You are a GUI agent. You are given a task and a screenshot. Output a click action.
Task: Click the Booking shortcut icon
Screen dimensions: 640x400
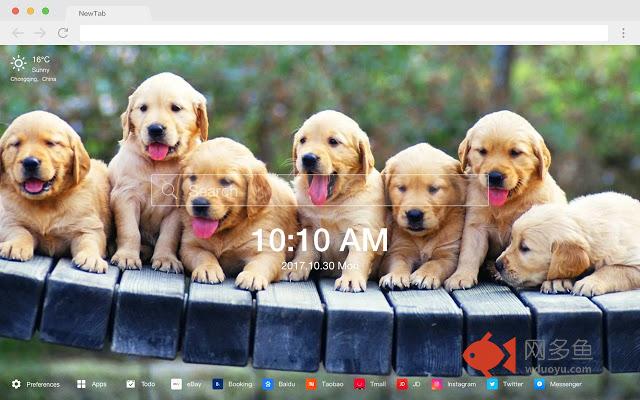218,384
